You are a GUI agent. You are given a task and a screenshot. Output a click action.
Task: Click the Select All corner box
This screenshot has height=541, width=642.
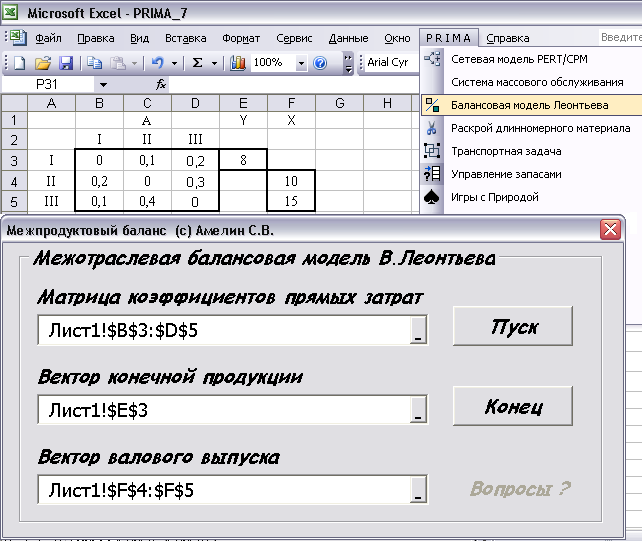click(14, 103)
